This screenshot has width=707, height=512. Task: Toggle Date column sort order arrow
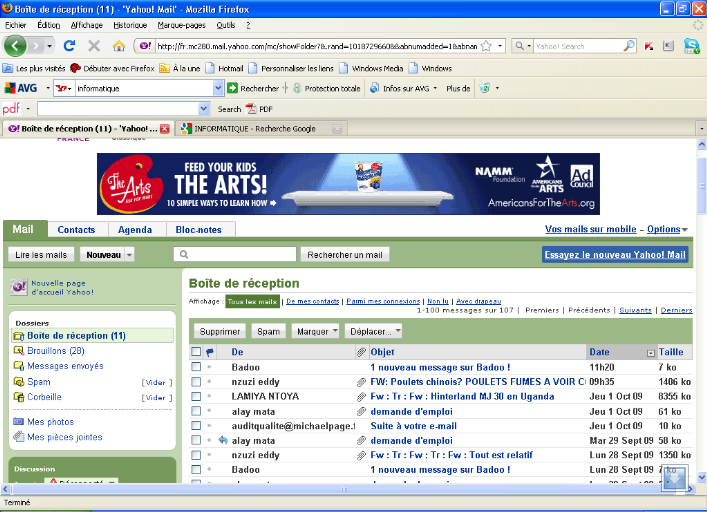651,353
